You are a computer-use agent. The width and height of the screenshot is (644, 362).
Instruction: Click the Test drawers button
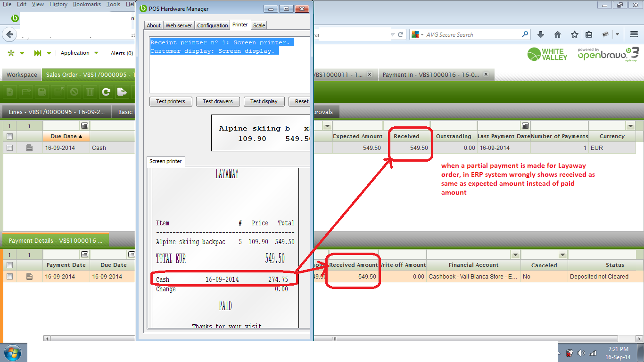218,101
